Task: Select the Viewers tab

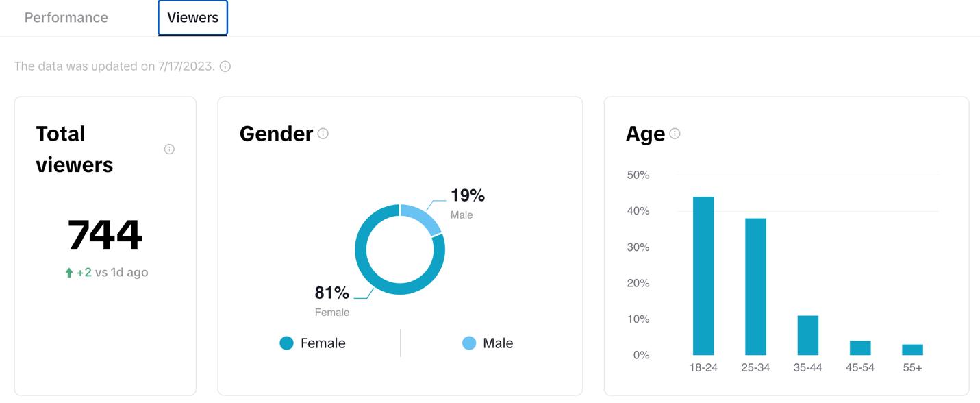Action: pos(192,18)
